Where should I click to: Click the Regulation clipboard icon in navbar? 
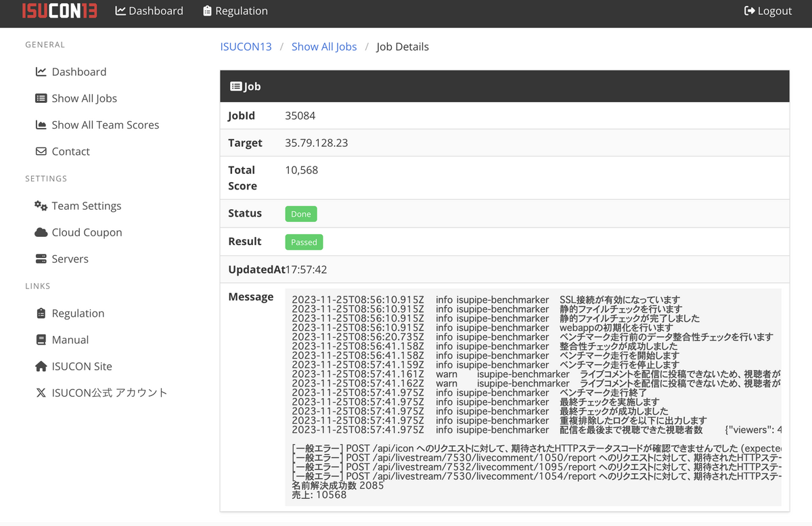coord(207,11)
